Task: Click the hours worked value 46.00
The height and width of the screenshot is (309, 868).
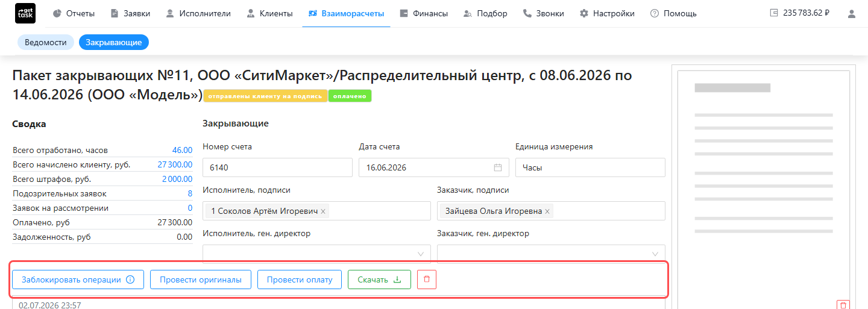Action: point(182,150)
